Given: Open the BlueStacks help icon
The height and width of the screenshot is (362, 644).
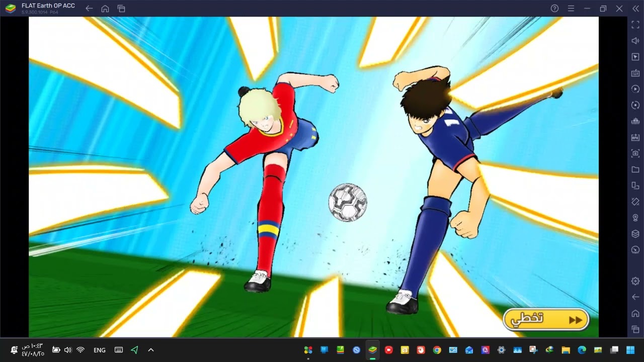Looking at the screenshot, I should (554, 9).
